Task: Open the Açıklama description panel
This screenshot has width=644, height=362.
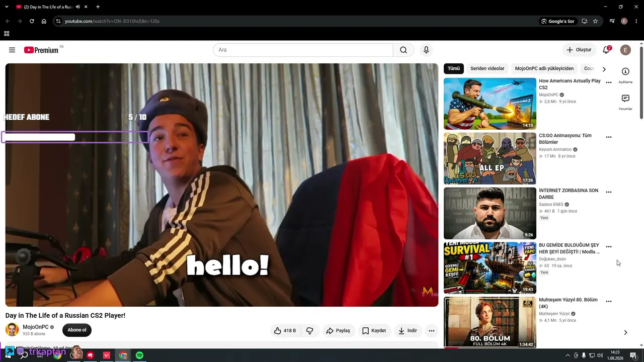Action: pos(625,75)
